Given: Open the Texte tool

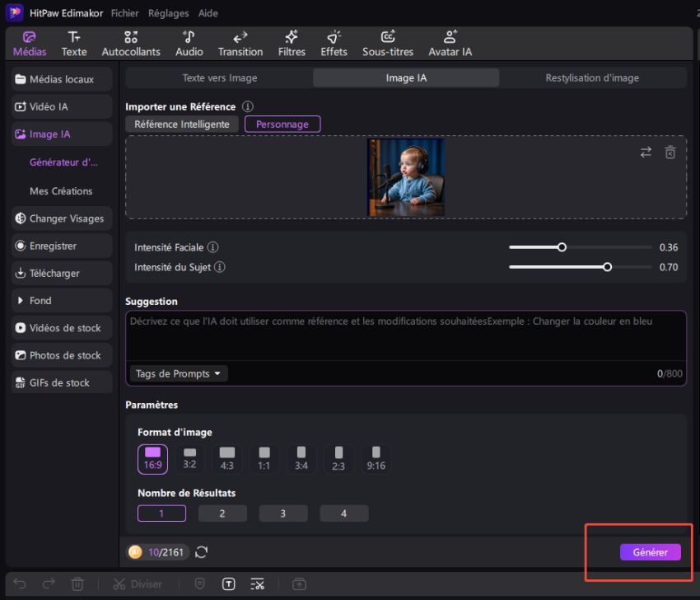Looking at the screenshot, I should pyautogui.click(x=74, y=44).
